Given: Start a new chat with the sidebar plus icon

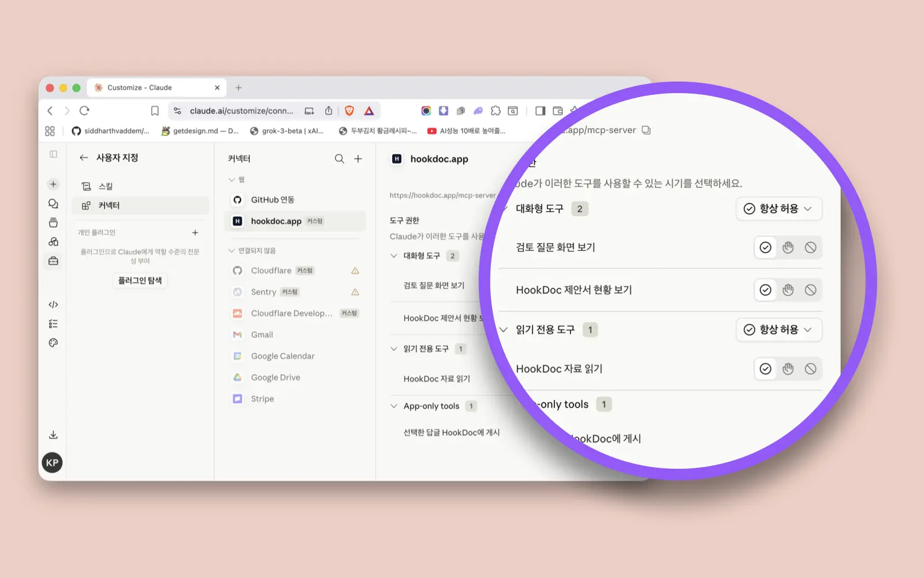Looking at the screenshot, I should pos(53,184).
